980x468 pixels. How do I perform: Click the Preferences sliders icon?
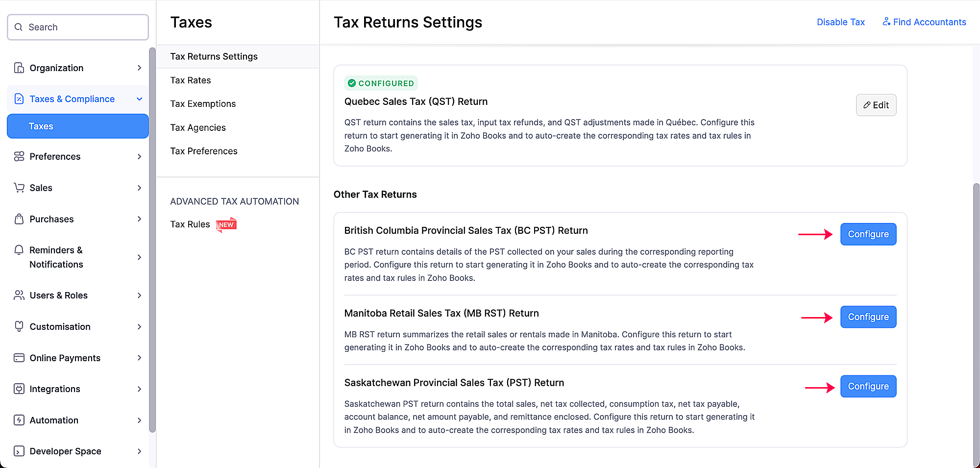[19, 156]
